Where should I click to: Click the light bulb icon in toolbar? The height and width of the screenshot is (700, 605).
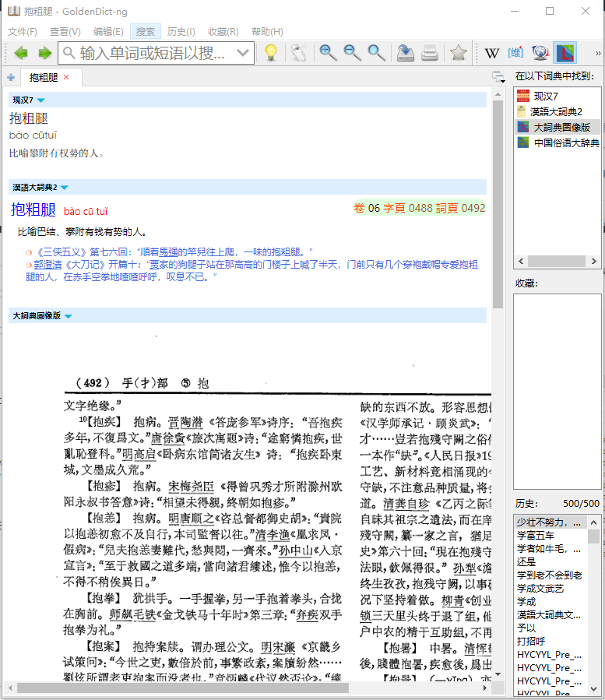point(271,53)
